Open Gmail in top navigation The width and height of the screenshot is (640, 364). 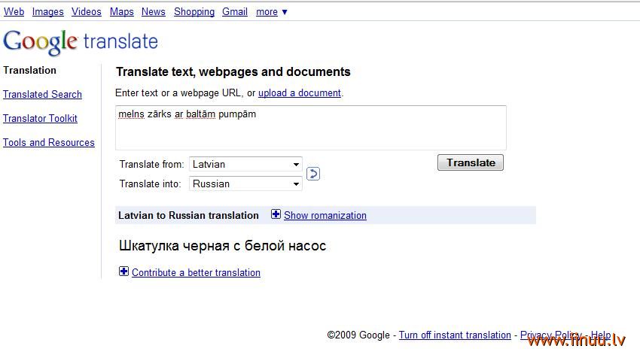(235, 12)
